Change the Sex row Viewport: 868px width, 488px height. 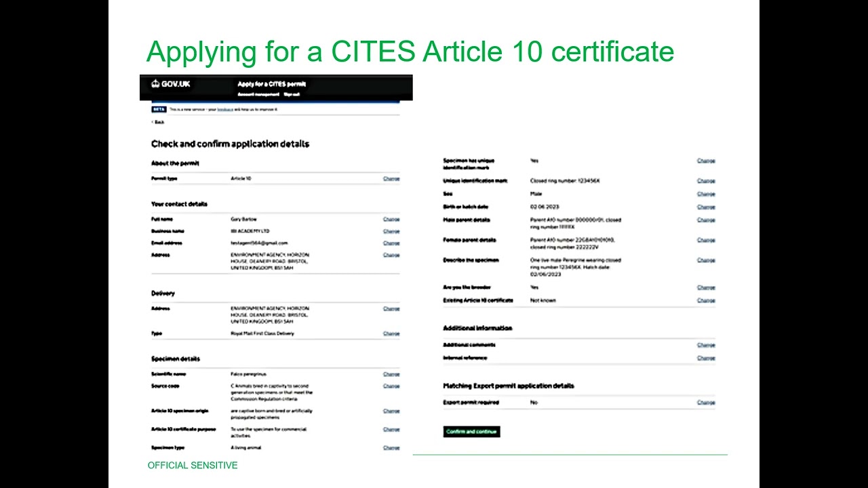[x=706, y=194]
